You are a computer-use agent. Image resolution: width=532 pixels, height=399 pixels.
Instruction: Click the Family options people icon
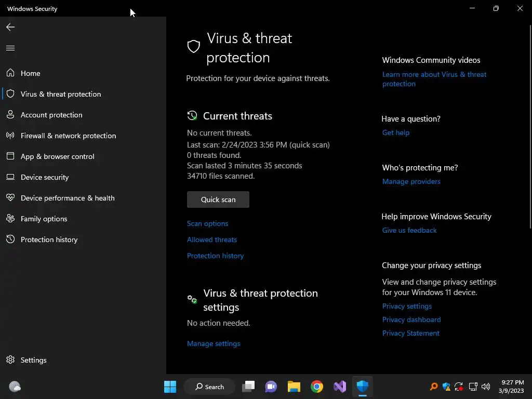tap(10, 219)
